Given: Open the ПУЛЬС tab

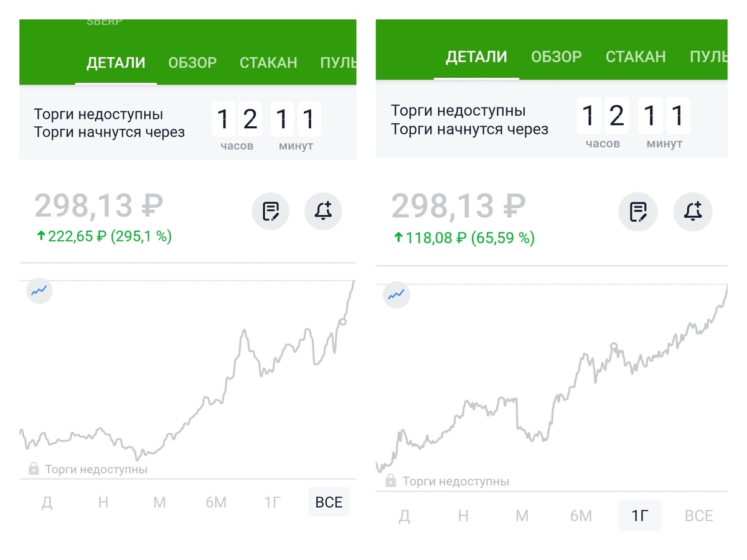Looking at the screenshot, I should coord(338,62).
